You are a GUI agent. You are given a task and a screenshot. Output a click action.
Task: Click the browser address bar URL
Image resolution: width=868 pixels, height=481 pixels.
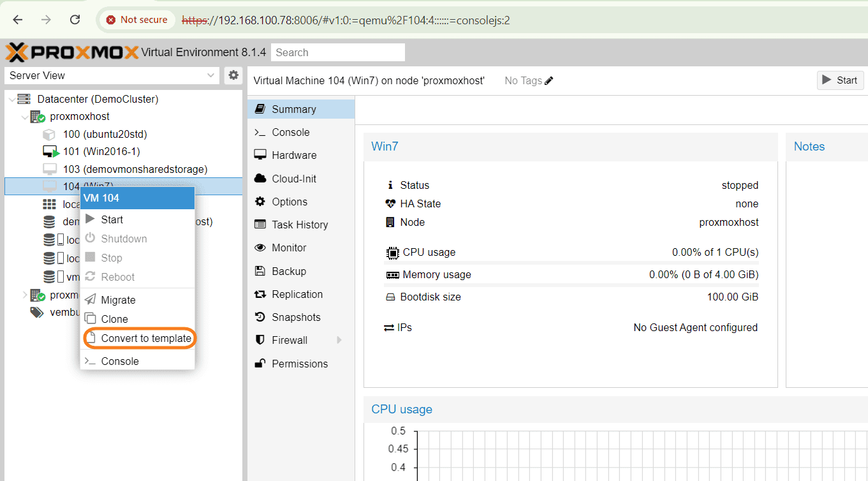coord(346,20)
